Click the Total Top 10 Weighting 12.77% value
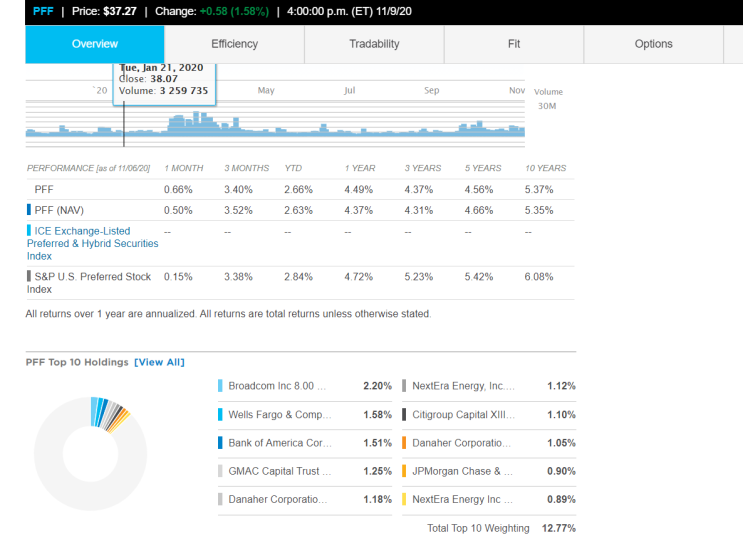743x553 pixels. (x=559, y=528)
